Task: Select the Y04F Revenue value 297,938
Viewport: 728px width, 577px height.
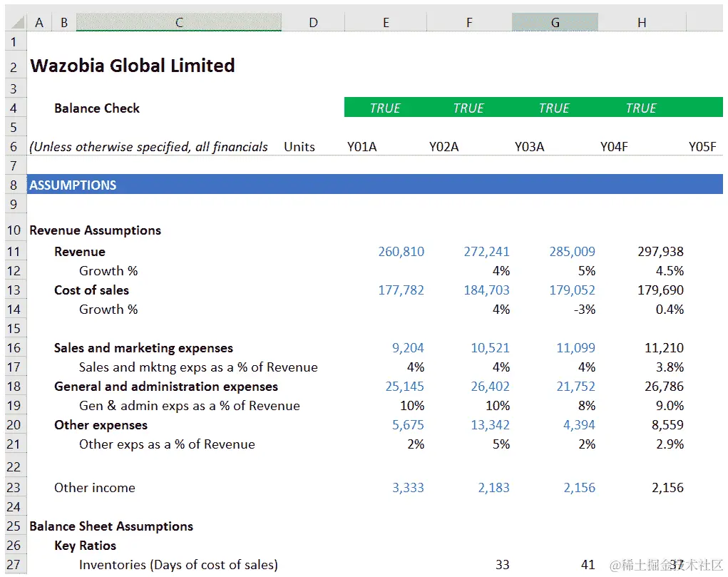Action: [x=660, y=251]
